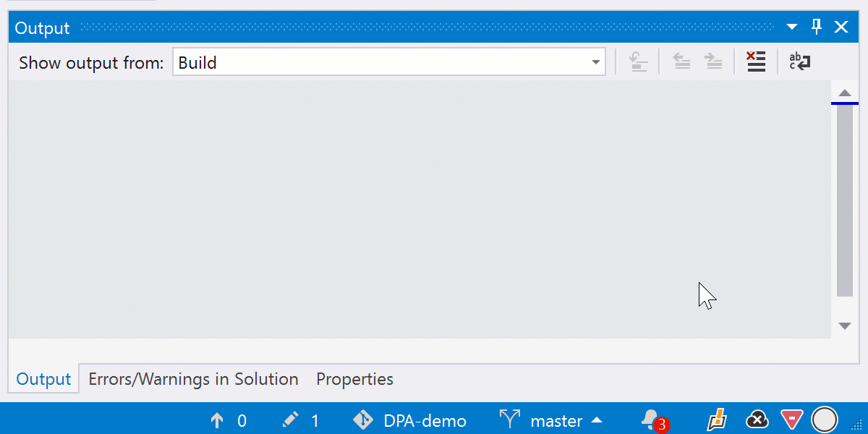
Task: Toggle Word Wrap in Output window
Action: [x=799, y=62]
